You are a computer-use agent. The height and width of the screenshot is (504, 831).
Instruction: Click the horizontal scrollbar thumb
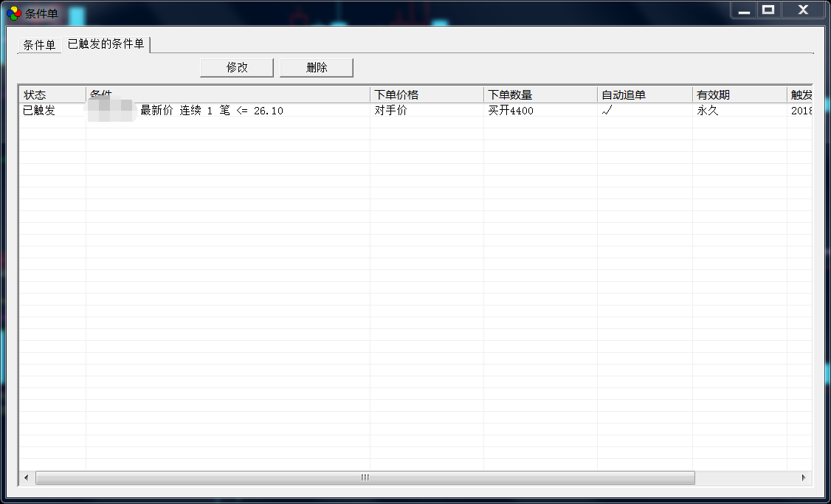365,477
